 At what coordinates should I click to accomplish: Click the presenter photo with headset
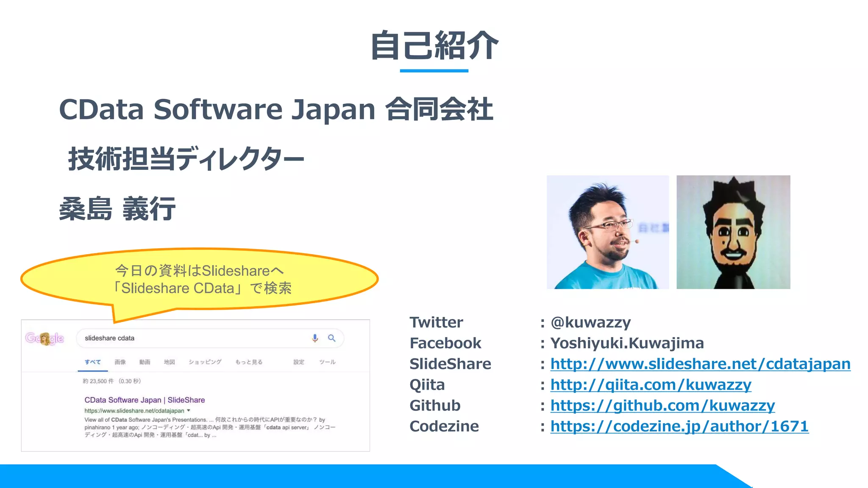pos(608,232)
